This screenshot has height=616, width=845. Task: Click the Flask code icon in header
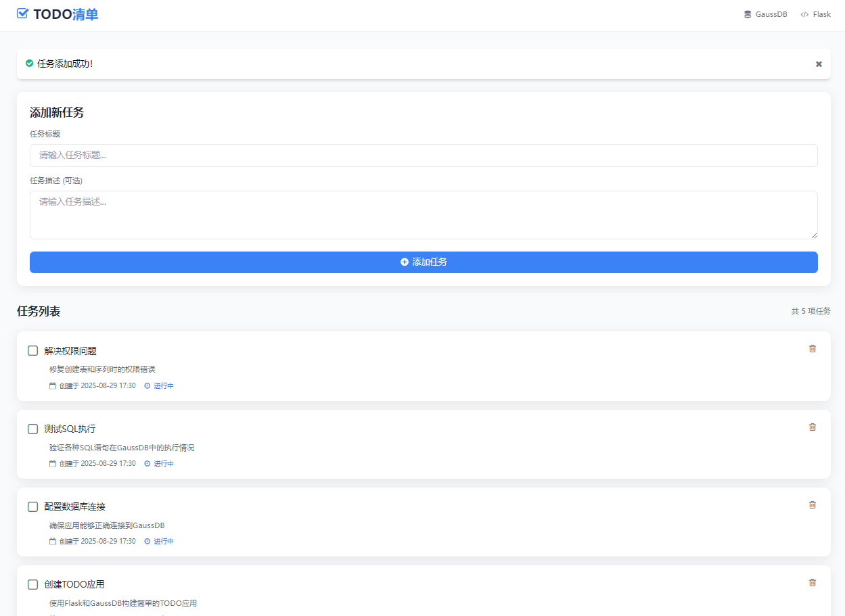[x=804, y=14]
